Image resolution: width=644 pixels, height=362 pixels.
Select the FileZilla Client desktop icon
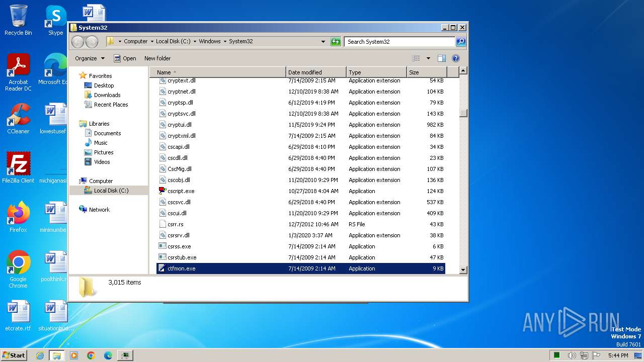click(18, 167)
